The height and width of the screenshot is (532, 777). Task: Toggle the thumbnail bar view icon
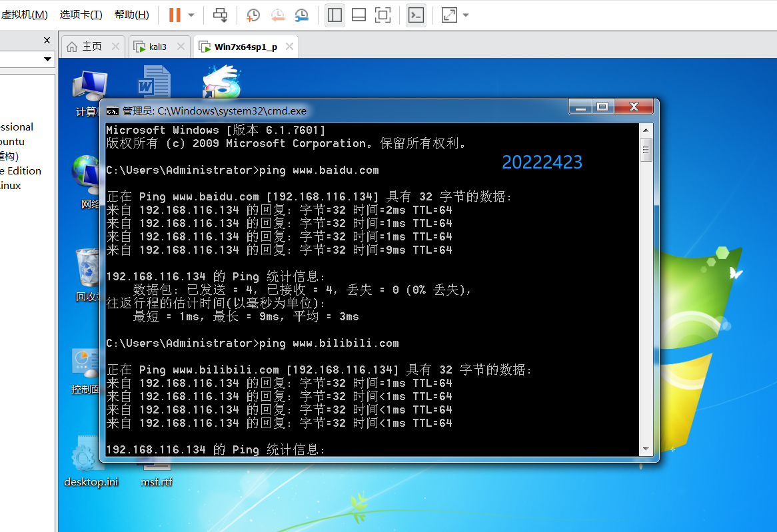(x=359, y=15)
